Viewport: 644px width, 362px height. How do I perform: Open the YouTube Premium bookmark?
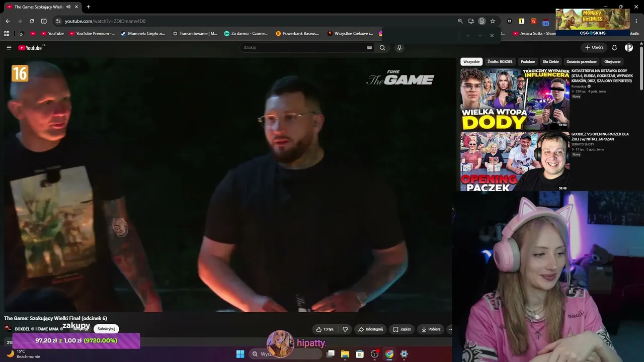coord(92,34)
